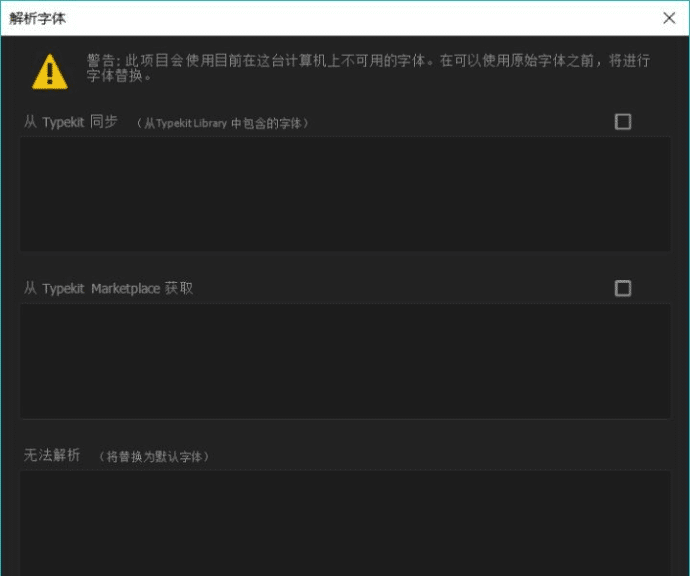
Task: Click the 解析字体 window title text
Action: click(x=37, y=18)
